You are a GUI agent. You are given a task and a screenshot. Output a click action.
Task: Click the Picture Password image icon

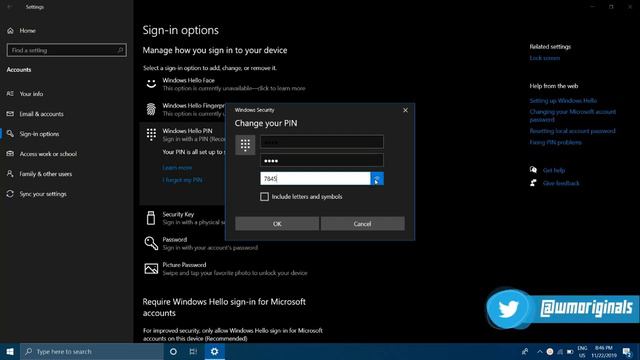coord(151,269)
